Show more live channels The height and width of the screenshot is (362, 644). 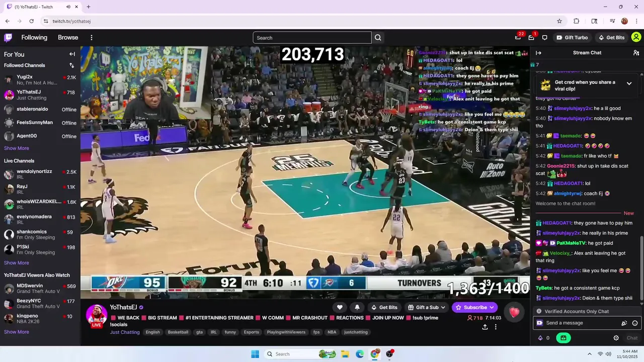17,263
